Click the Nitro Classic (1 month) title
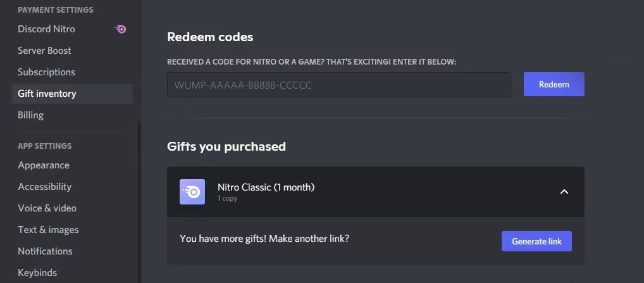This screenshot has height=283, width=644. coord(266,187)
